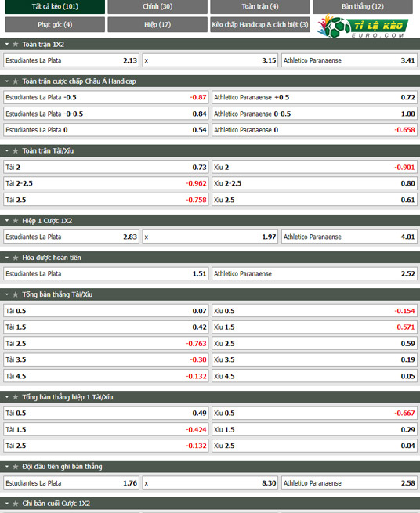Screen dimensions: 420x513
Task: Open Kèo chấp Handicap & cách biệt tab
Action: click(x=260, y=24)
